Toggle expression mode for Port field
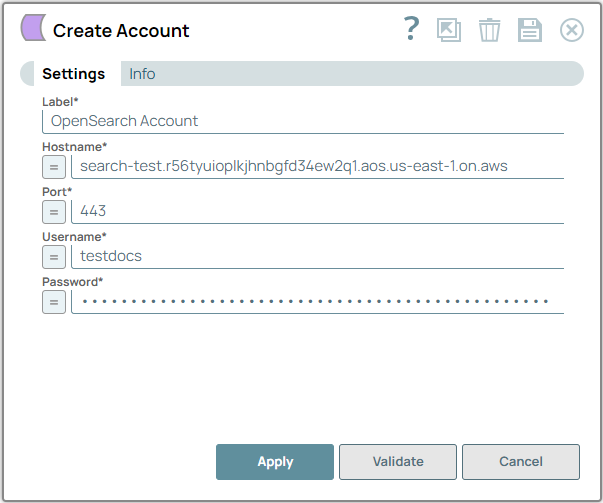The width and height of the screenshot is (603, 503). click(54, 212)
